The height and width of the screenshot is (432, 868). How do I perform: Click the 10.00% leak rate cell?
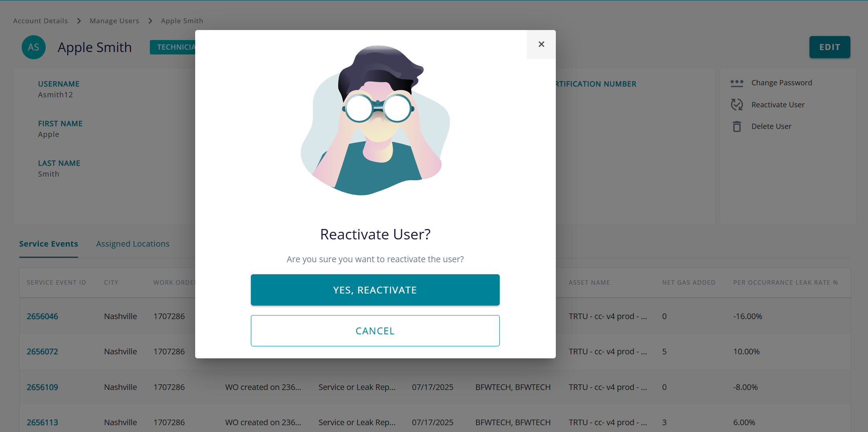(x=746, y=352)
